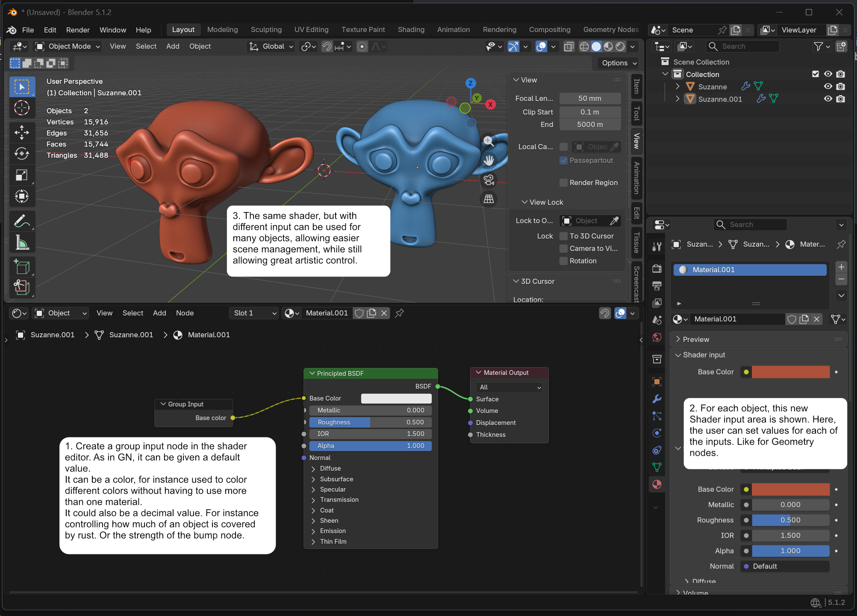Image resolution: width=857 pixels, height=616 pixels.
Task: Hide Suzanne.001 in viewport via eye icon
Action: pyautogui.click(x=828, y=99)
